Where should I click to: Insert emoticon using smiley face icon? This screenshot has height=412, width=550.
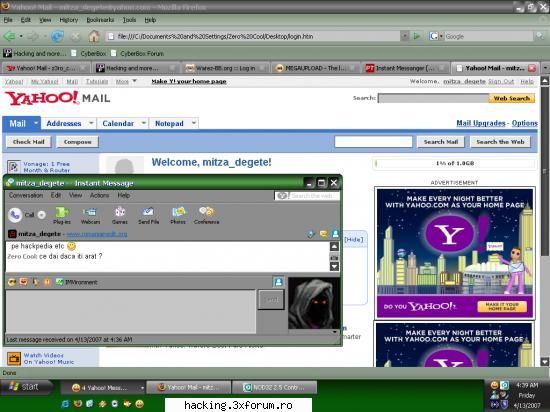12,282
